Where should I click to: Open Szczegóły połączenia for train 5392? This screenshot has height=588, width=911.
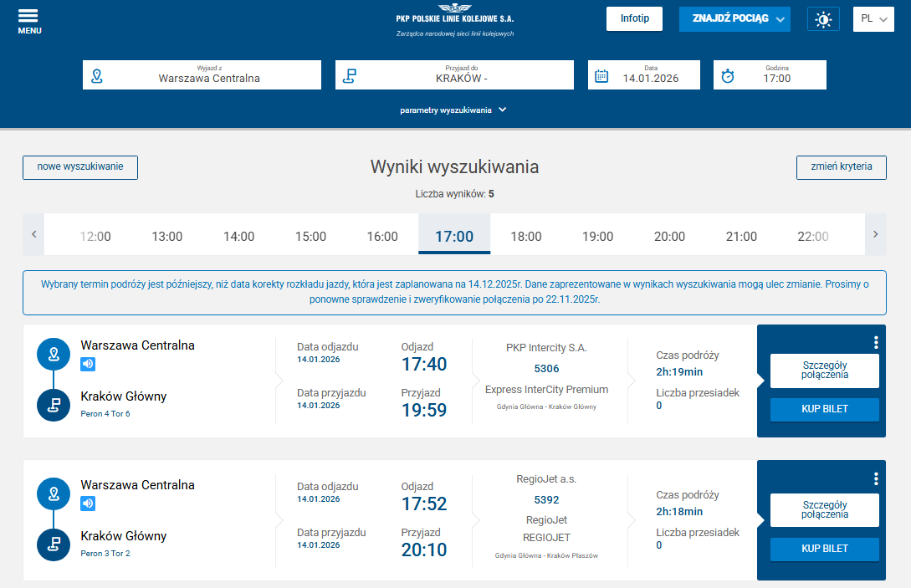825,510
